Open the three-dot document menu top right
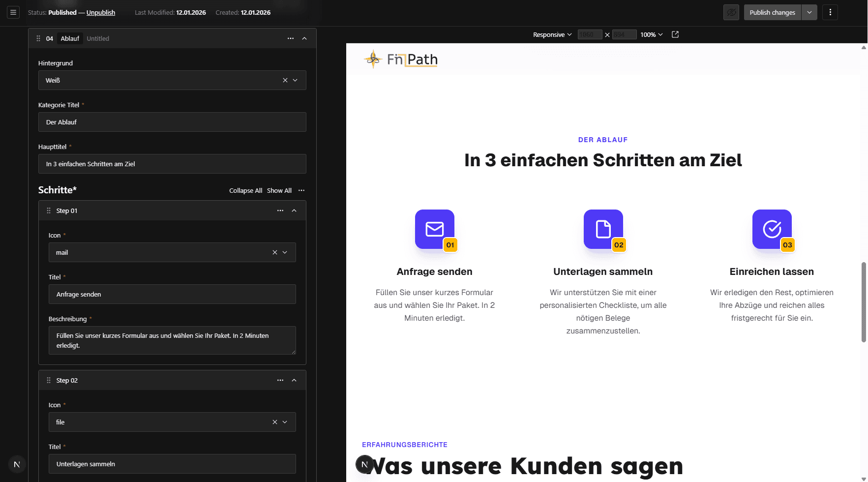 click(830, 12)
